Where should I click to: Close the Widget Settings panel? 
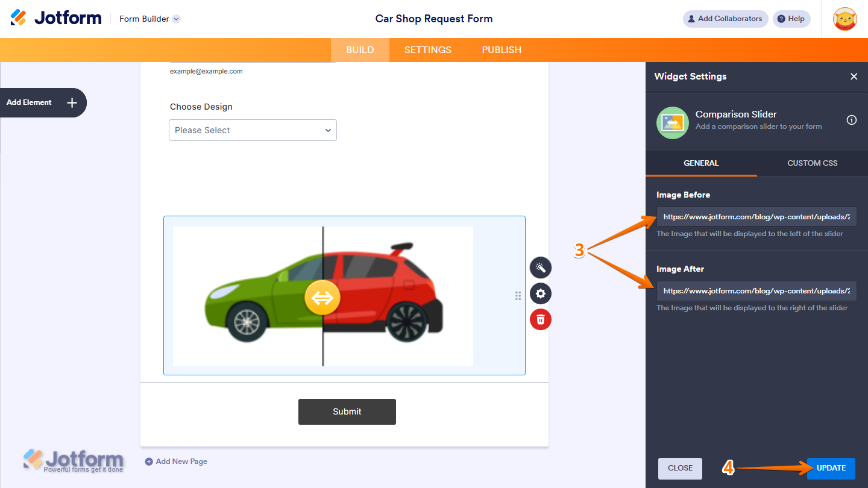[x=854, y=77]
